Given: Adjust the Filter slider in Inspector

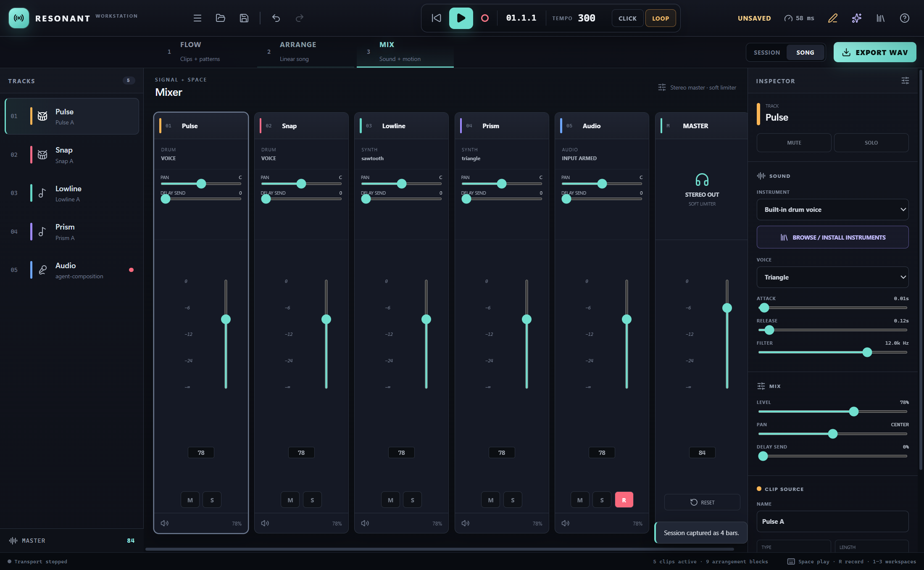Looking at the screenshot, I should 833,352.
